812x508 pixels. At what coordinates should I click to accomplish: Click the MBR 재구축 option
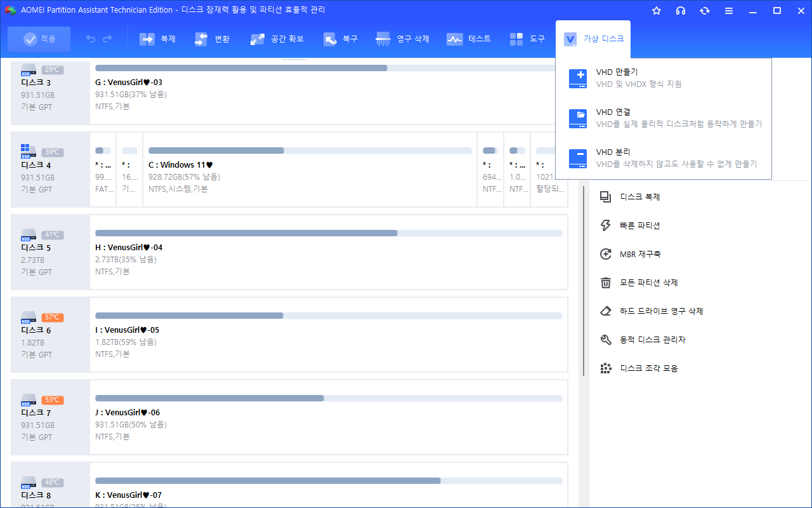(x=640, y=254)
